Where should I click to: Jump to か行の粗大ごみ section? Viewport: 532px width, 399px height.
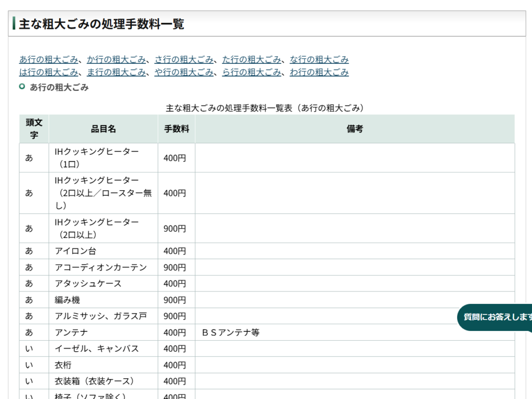coord(116,60)
